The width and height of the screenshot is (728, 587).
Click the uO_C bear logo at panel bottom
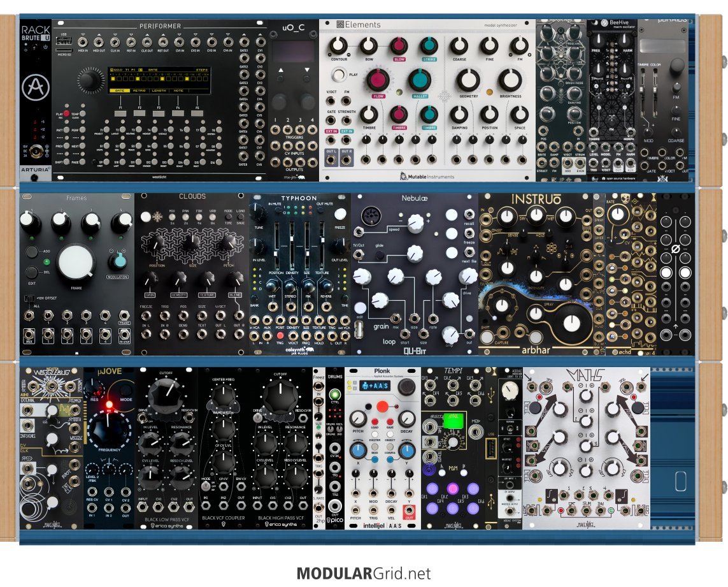click(x=301, y=178)
